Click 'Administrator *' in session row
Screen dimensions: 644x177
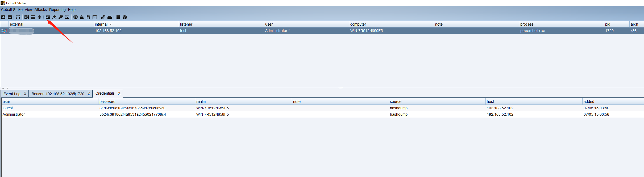point(277,31)
